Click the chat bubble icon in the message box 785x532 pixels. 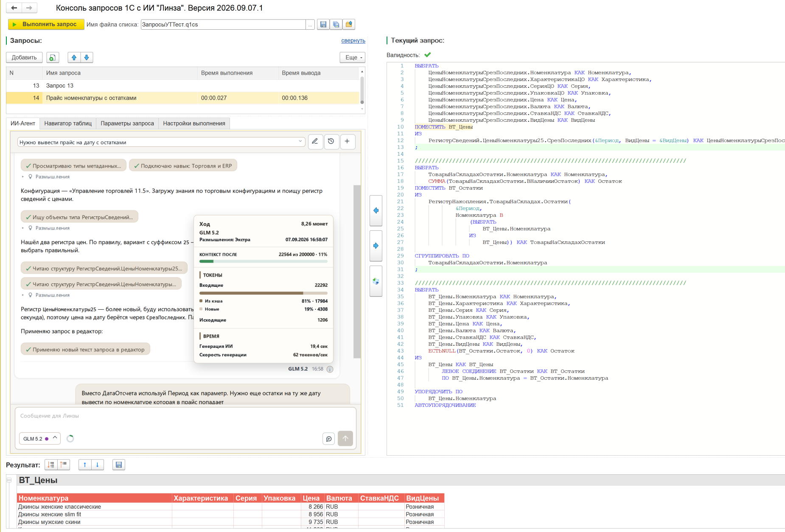point(329,439)
